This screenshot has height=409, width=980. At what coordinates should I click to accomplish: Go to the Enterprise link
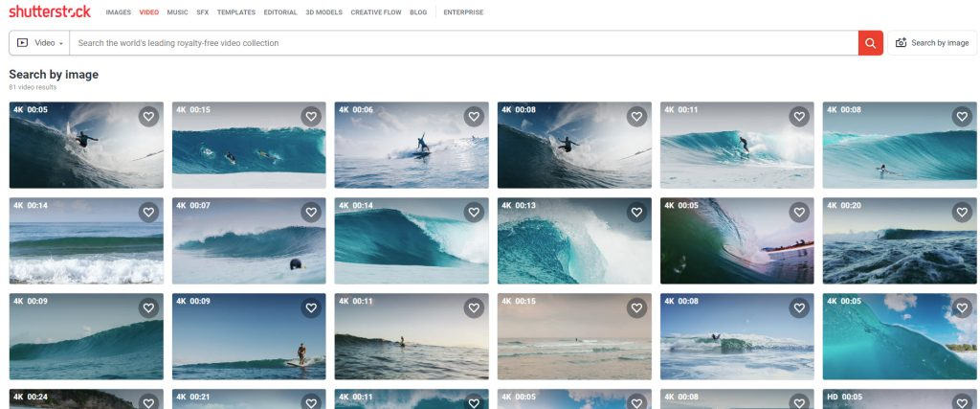click(x=463, y=12)
